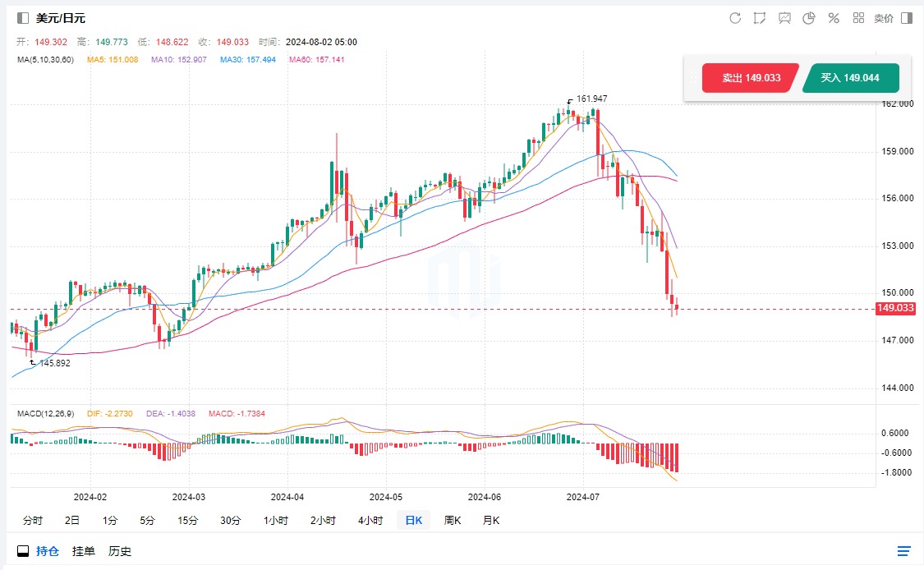Viewport: 924px width, 570px height.
Task: Open the pie chart analysis icon
Action: [809, 18]
